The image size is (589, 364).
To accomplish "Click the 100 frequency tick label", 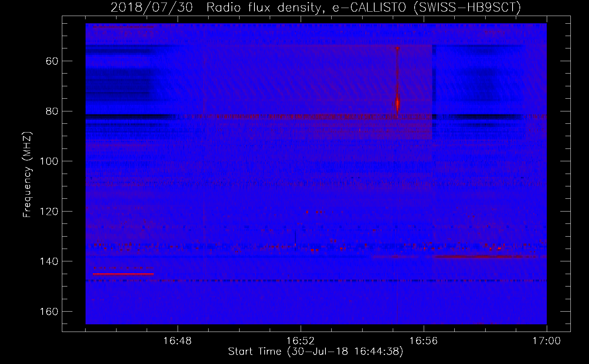I will (x=49, y=161).
